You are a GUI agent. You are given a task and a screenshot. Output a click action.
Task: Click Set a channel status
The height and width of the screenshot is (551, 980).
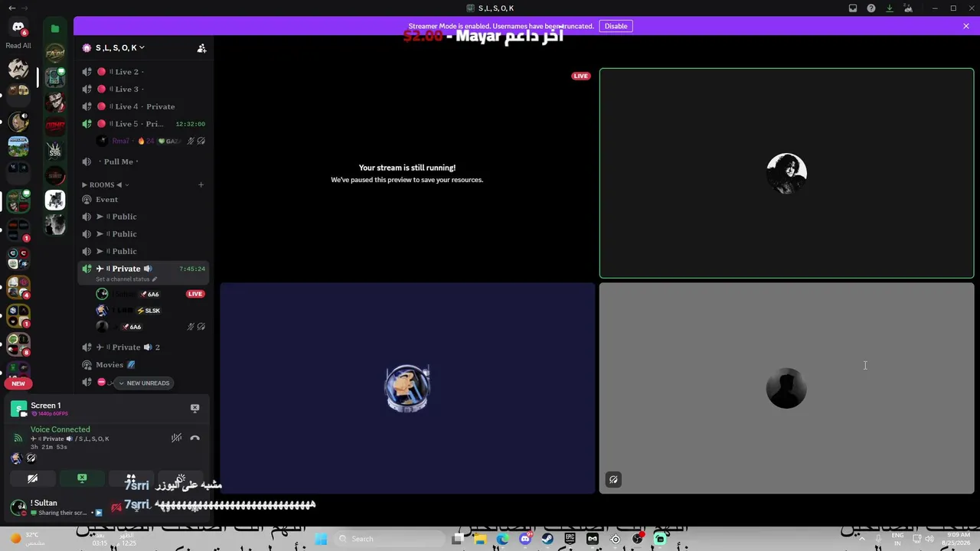point(126,279)
